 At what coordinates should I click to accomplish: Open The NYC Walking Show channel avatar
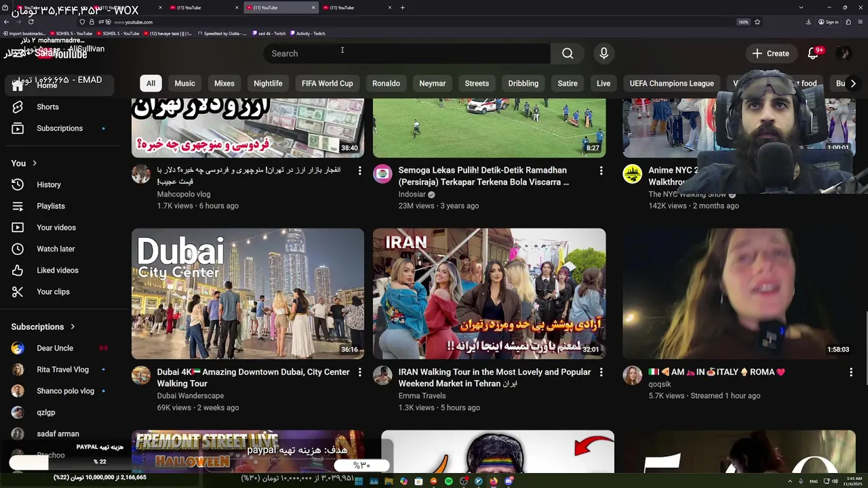coord(633,174)
